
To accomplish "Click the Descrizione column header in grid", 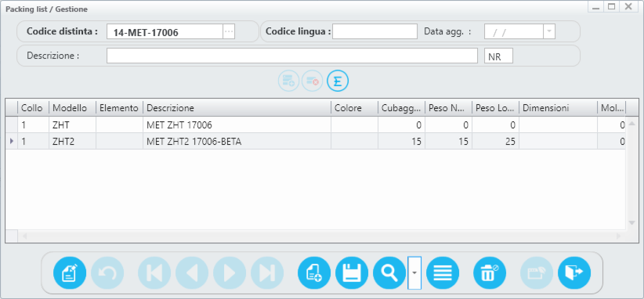I will [237, 108].
